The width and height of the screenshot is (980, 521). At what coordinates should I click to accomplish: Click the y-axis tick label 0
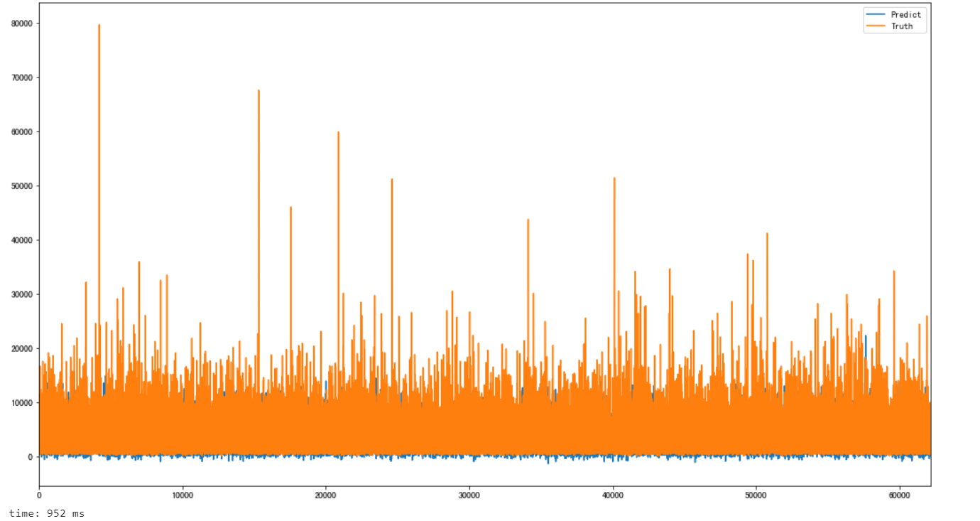[30, 457]
